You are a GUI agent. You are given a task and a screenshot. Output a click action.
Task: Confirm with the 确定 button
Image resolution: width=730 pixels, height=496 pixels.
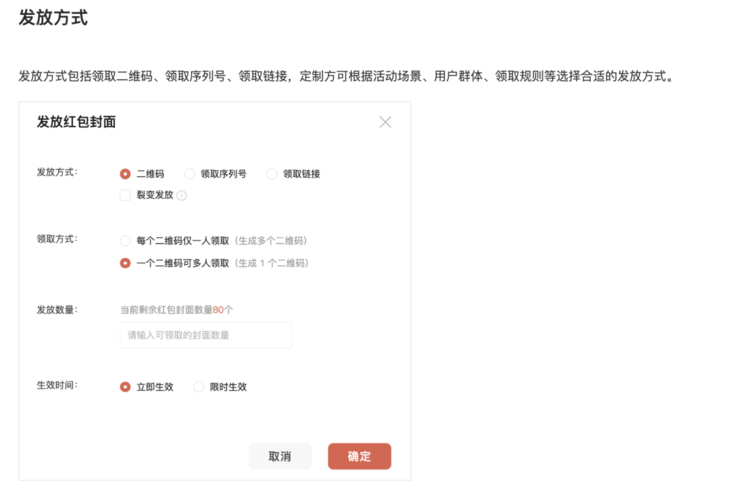click(359, 456)
